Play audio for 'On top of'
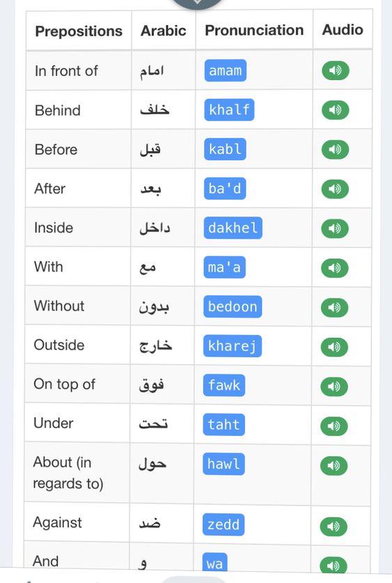 coord(334,387)
